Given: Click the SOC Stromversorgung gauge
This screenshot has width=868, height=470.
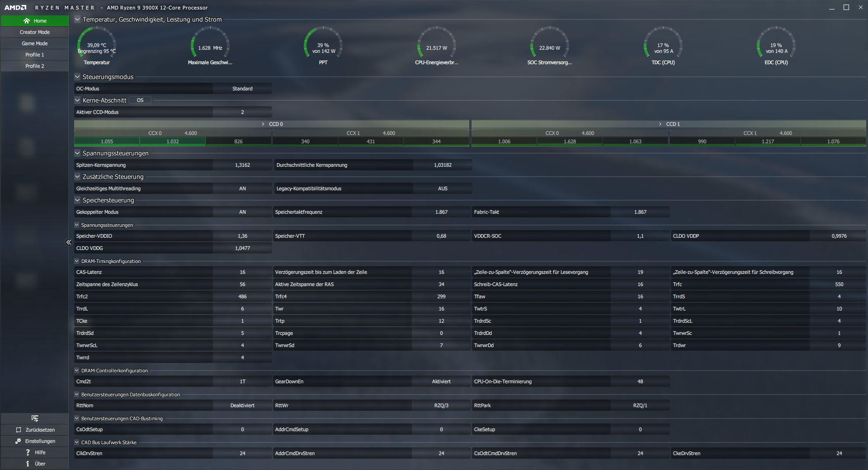Looking at the screenshot, I should click(550, 46).
